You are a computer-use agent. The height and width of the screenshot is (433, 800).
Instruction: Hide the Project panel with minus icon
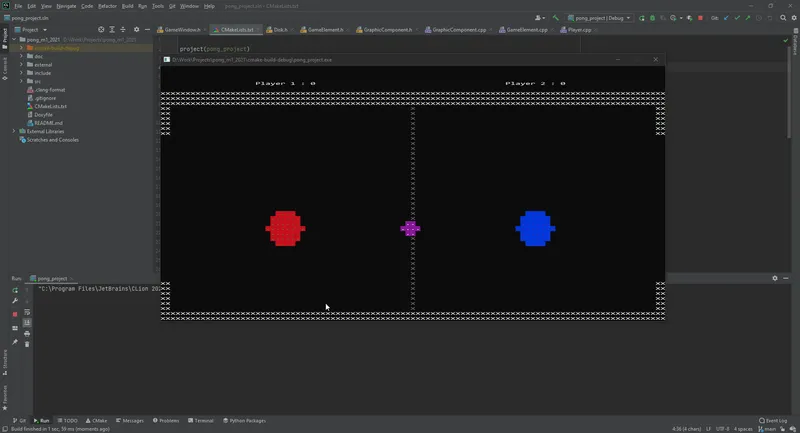click(147, 30)
